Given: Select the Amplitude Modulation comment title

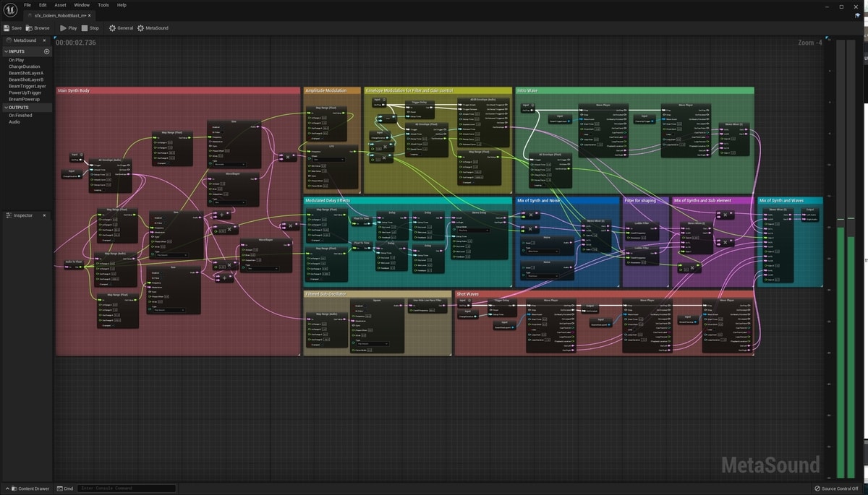Looking at the screenshot, I should point(326,91).
